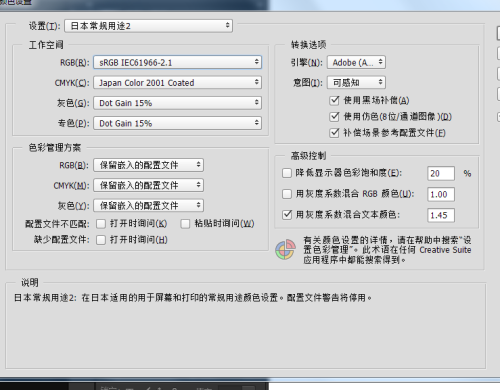
Task: Uncheck 用灰度系数混合文本颜色 checkbox
Action: click(x=287, y=215)
